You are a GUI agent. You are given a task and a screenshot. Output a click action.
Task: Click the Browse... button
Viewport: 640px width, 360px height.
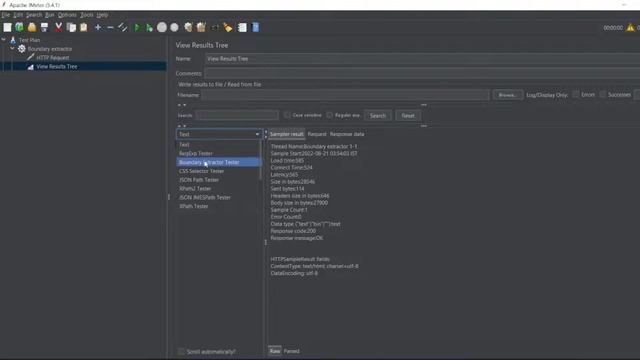pyautogui.click(x=508, y=95)
